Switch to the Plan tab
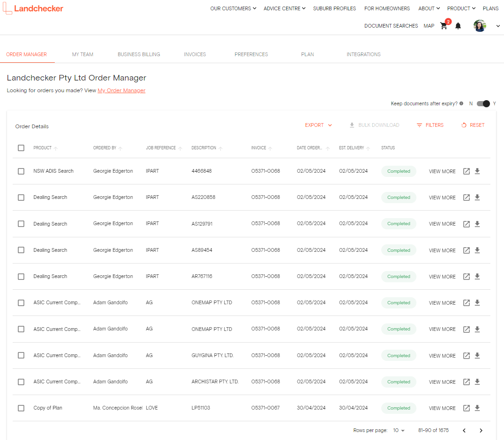This screenshot has height=440, width=504. click(307, 54)
